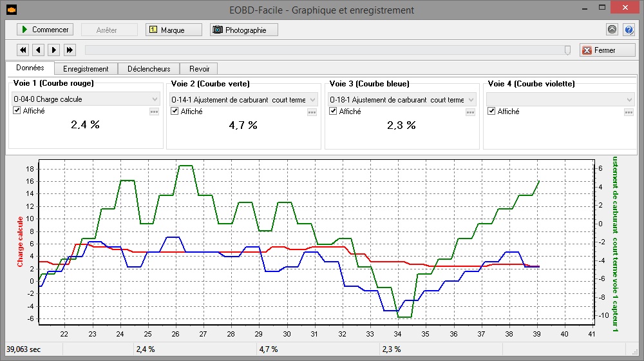Jump to end with fast-forward icon
This screenshot has height=361, width=644.
70,50
